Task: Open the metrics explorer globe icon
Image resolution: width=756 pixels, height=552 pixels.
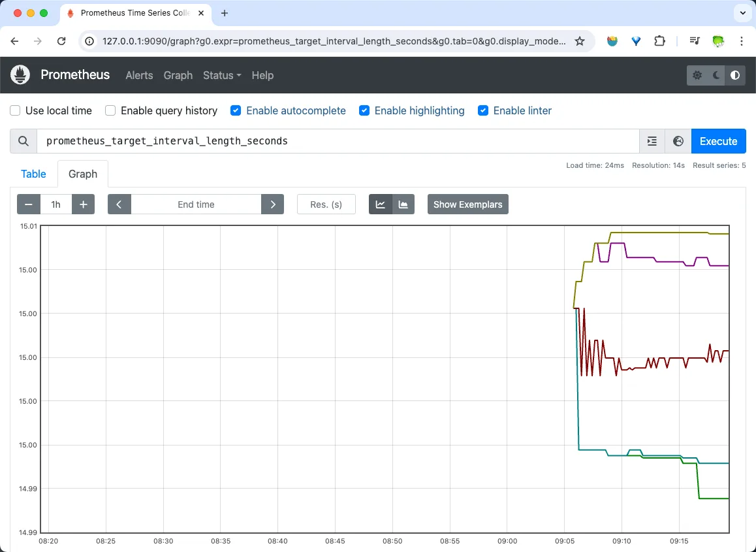Action: pyautogui.click(x=678, y=141)
